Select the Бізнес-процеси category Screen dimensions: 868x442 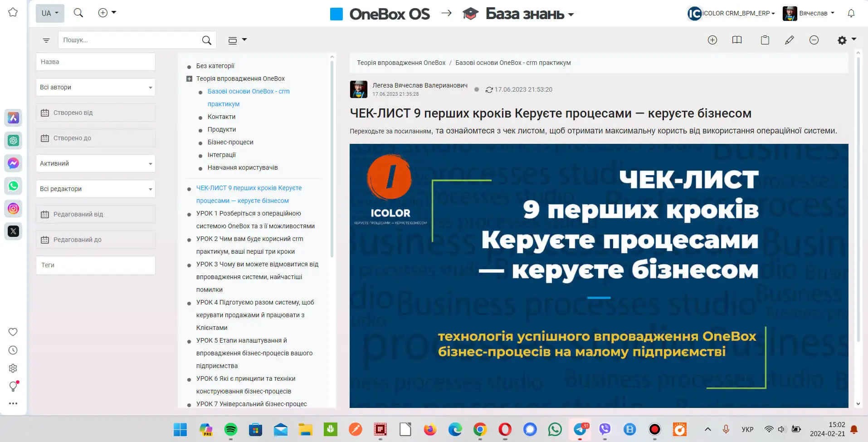pyautogui.click(x=230, y=142)
